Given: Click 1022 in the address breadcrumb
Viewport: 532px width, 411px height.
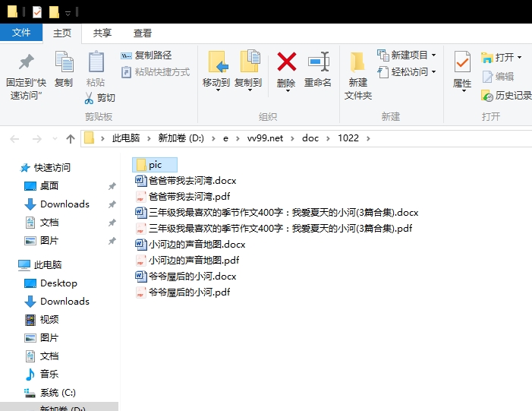Looking at the screenshot, I should tap(348, 138).
